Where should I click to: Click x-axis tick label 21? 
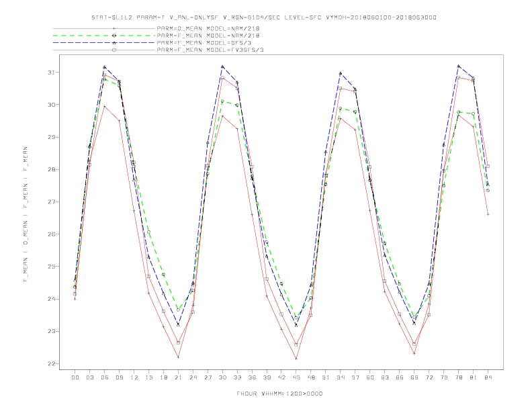tap(178, 377)
